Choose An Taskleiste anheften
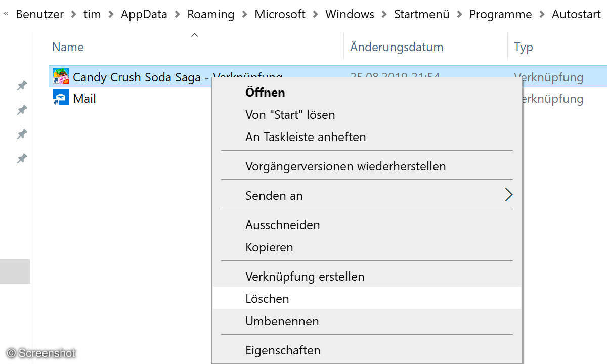Screen dimensions: 607x364 (367, 137)
